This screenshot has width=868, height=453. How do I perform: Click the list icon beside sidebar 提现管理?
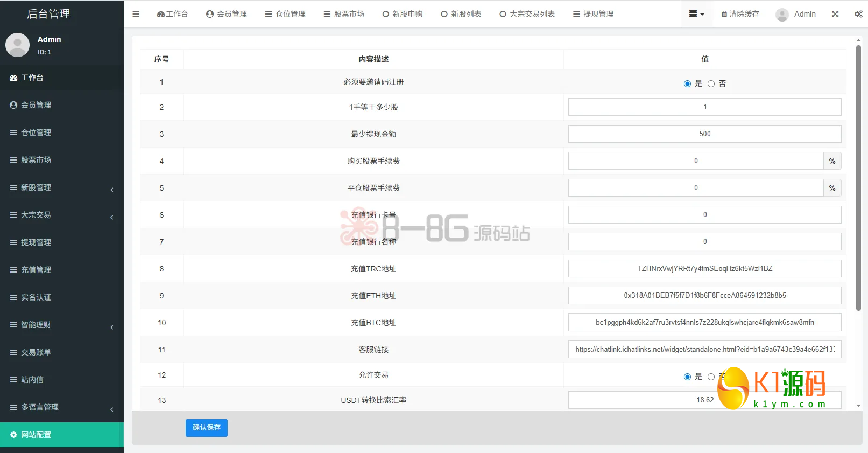[x=13, y=242]
